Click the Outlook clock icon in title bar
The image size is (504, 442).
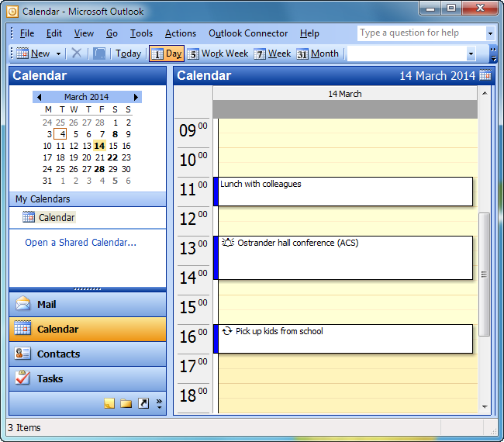coord(12,12)
